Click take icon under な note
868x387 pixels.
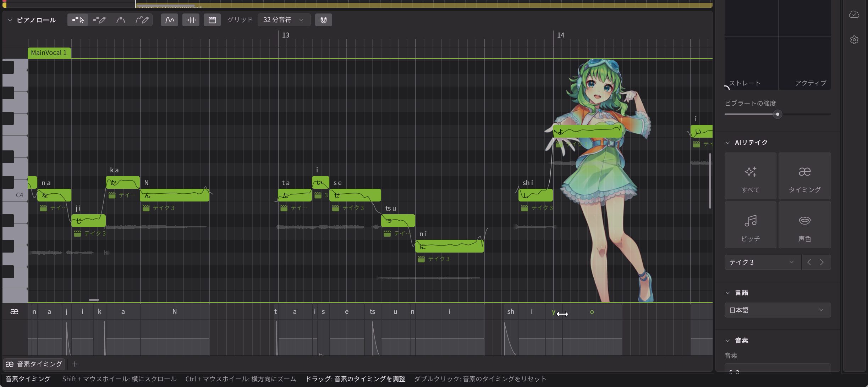[43, 208]
